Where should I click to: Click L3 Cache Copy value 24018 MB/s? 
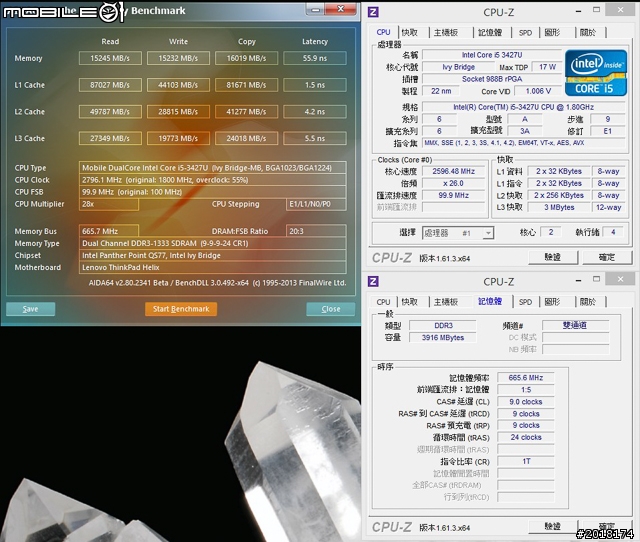[247, 138]
